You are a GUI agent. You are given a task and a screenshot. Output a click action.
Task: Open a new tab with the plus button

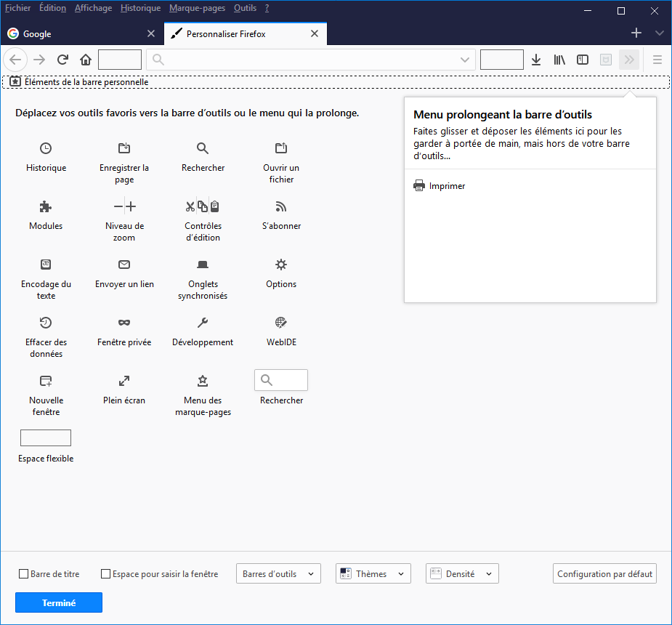(636, 33)
